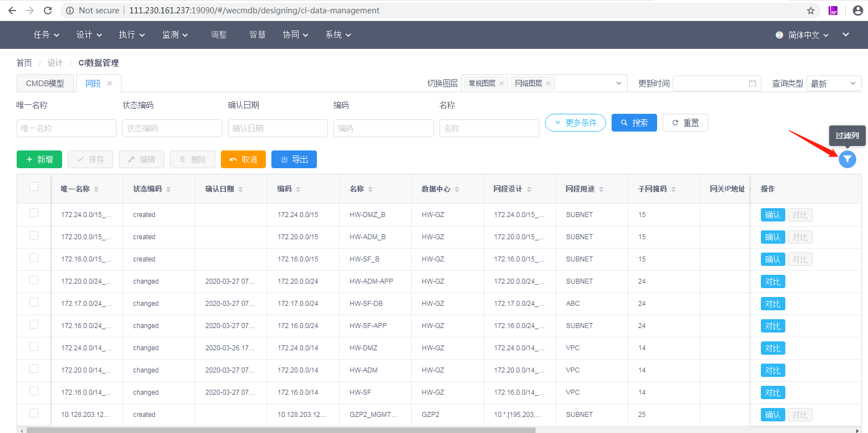Viewport: 868px width, 433px height.
Task: Click the globe icon next to 简体中文
Action: 778,34
